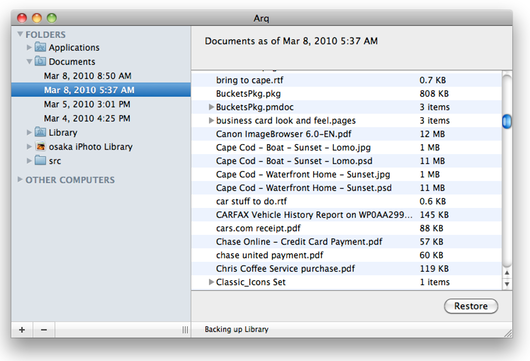This screenshot has width=530, height=361.
Task: Click the Documents folder icon
Action: tap(41, 61)
